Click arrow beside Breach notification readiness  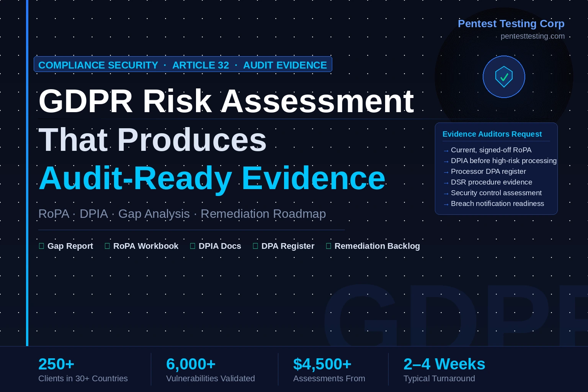point(446,204)
